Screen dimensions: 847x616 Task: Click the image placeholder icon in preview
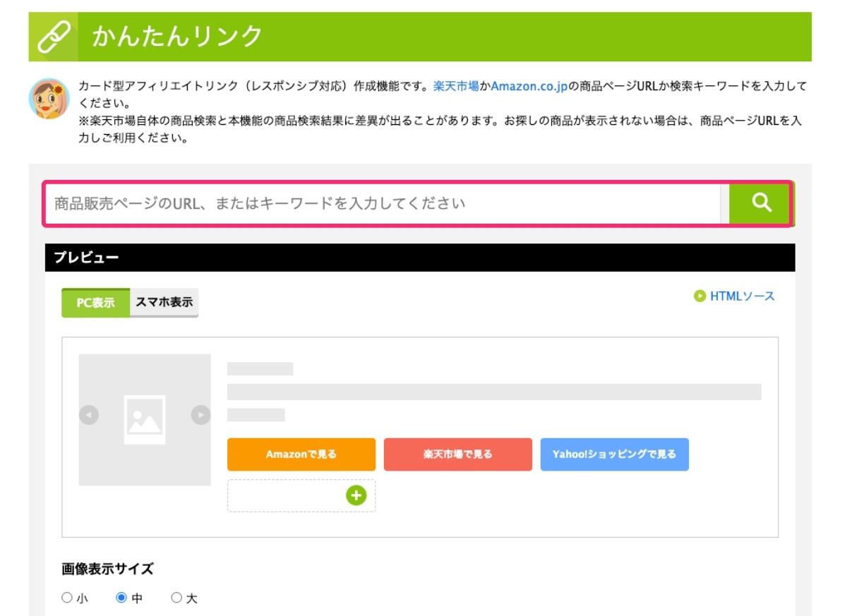(x=145, y=419)
